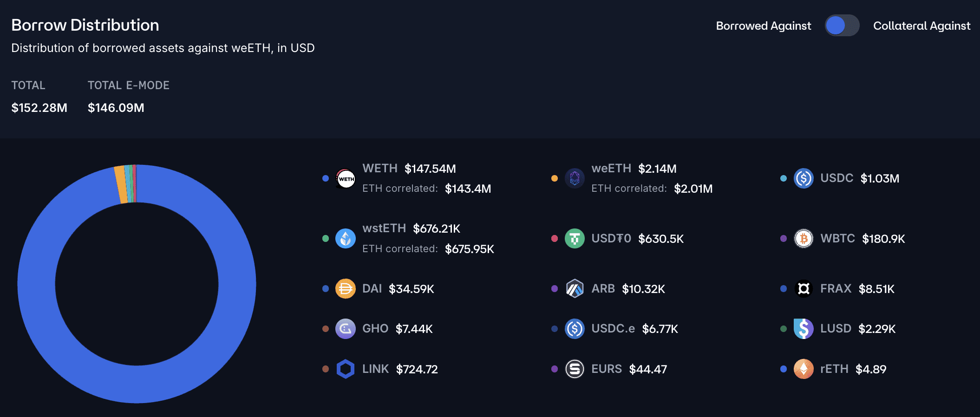Click the USDC token icon
The width and height of the screenshot is (980, 417).
pos(804,178)
